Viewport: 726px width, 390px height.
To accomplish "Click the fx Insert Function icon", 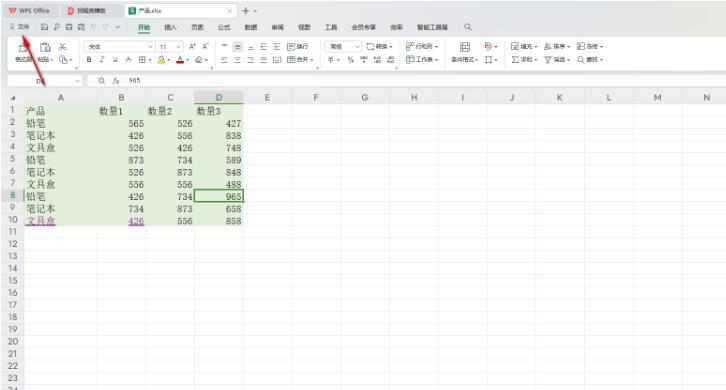I will pos(116,81).
